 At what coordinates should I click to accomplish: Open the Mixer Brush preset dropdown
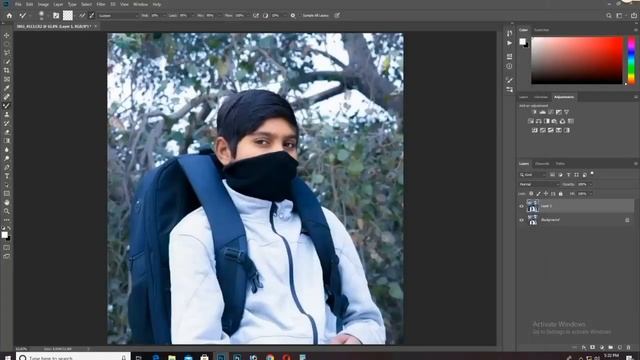click(x=118, y=16)
